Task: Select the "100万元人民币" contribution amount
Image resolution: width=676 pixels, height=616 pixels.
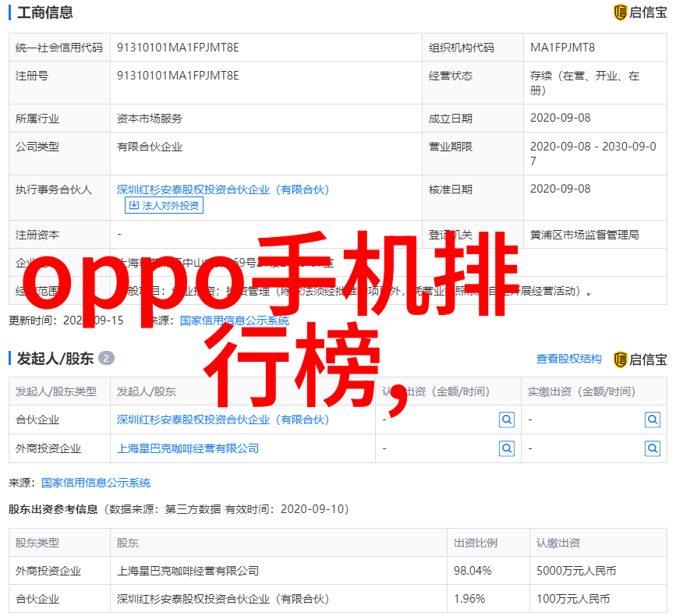Action: 573,599
